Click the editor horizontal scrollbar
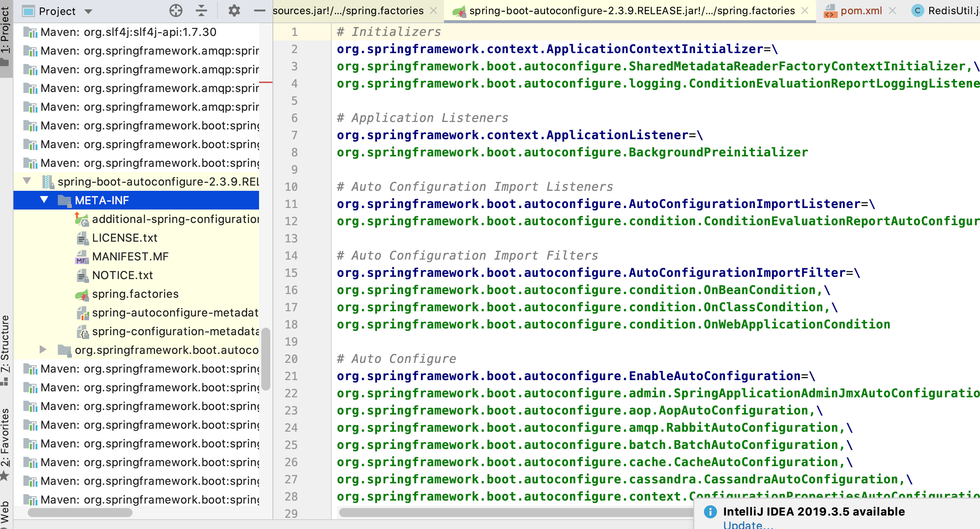 tap(516, 512)
